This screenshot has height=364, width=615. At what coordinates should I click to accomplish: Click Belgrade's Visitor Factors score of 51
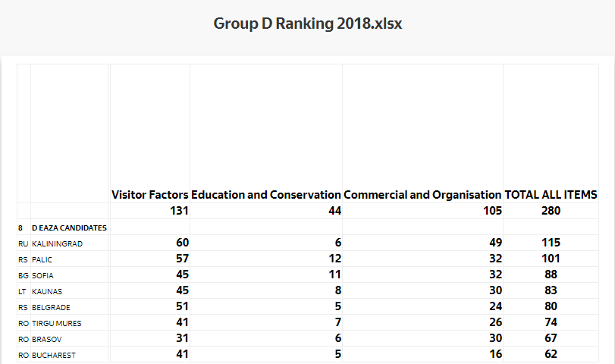pyautogui.click(x=180, y=306)
